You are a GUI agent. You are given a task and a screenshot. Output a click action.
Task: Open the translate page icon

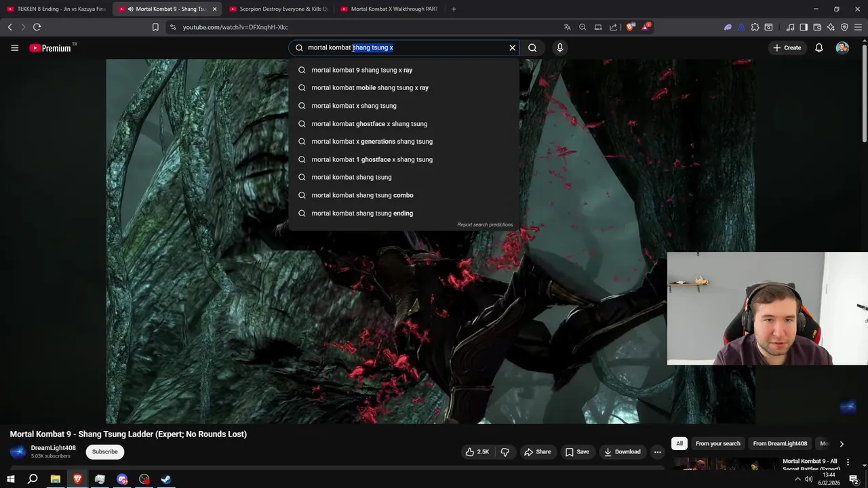tap(567, 27)
